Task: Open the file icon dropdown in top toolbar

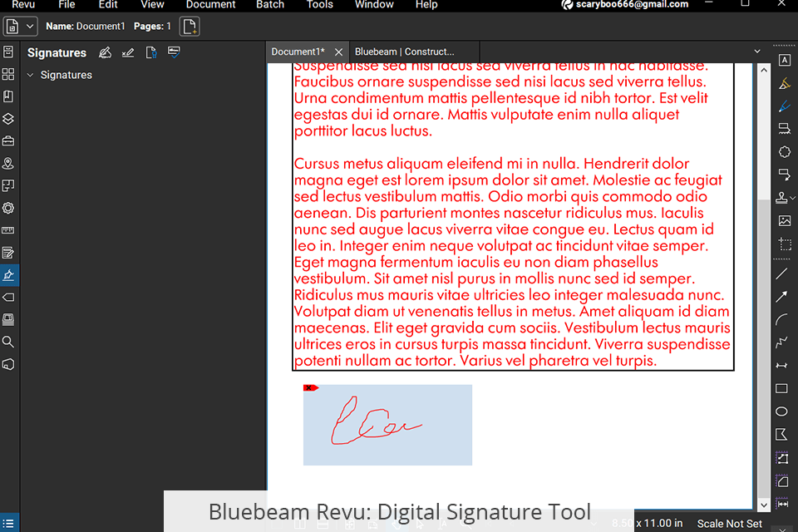Action: click(x=30, y=27)
